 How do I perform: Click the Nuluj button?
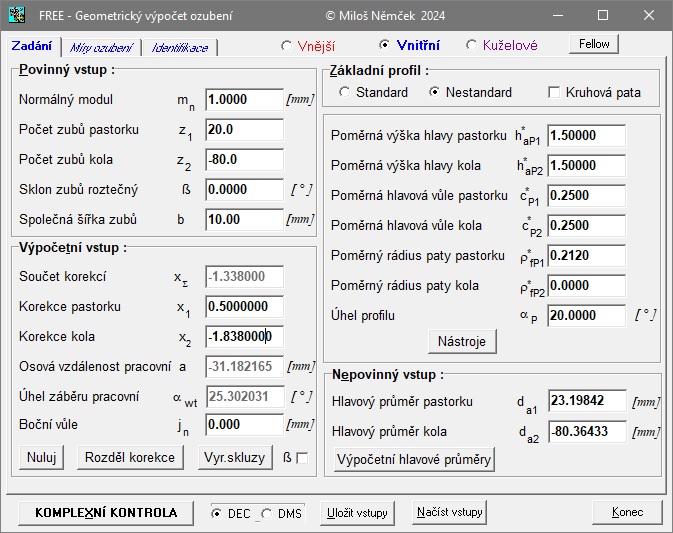(x=42, y=457)
